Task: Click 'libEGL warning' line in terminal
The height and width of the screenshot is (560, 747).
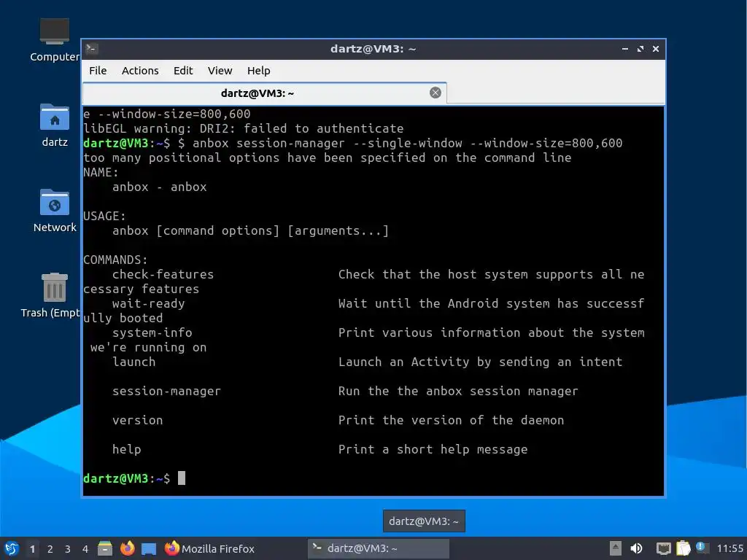Action: click(243, 128)
